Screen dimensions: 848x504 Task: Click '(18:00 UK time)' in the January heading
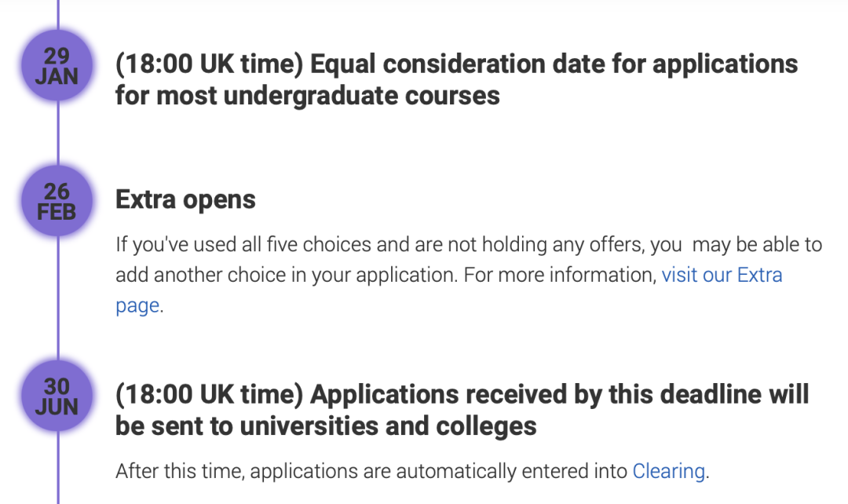click(210, 64)
